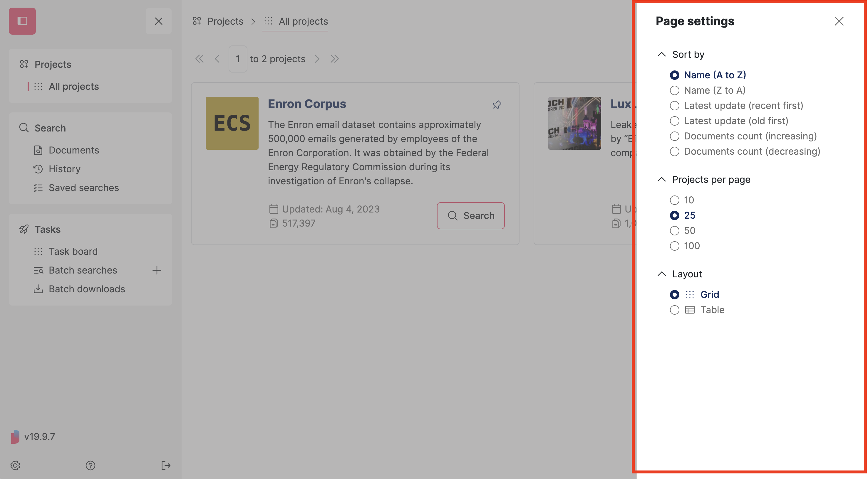Screen dimensions: 868x479
Task: Collapse the Sort by section
Action: pyautogui.click(x=661, y=54)
